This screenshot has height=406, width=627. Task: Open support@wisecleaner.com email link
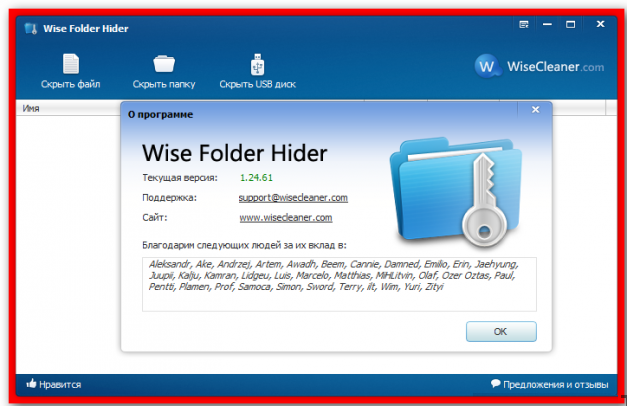pos(293,198)
